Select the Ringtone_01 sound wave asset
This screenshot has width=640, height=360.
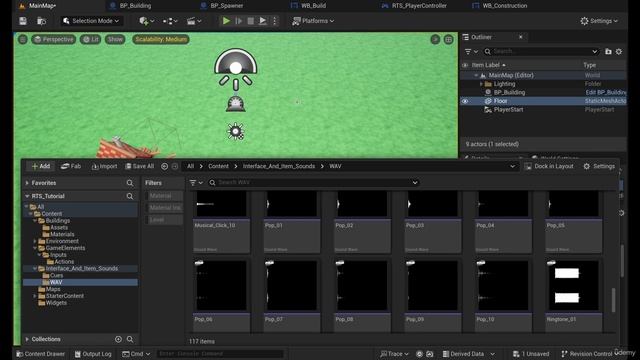[573, 295]
